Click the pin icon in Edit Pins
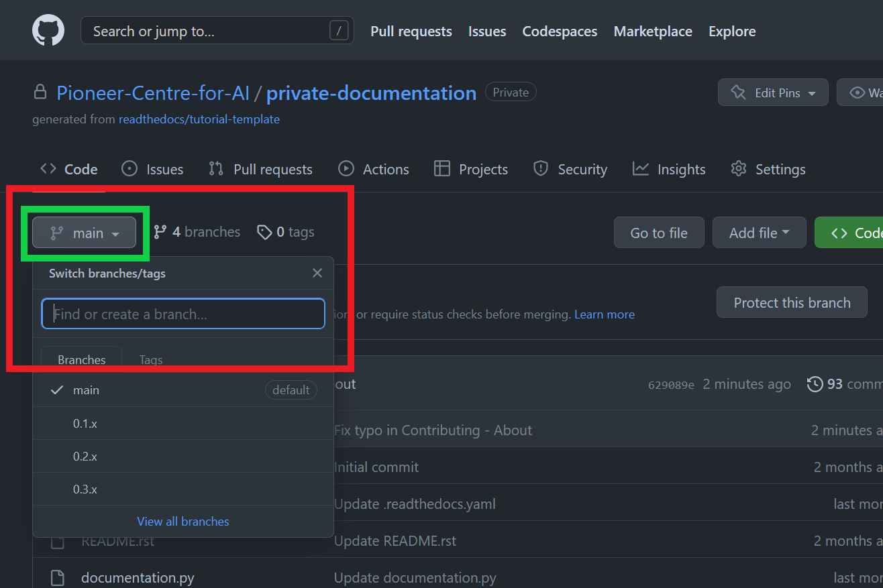This screenshot has height=588, width=883. [x=738, y=93]
